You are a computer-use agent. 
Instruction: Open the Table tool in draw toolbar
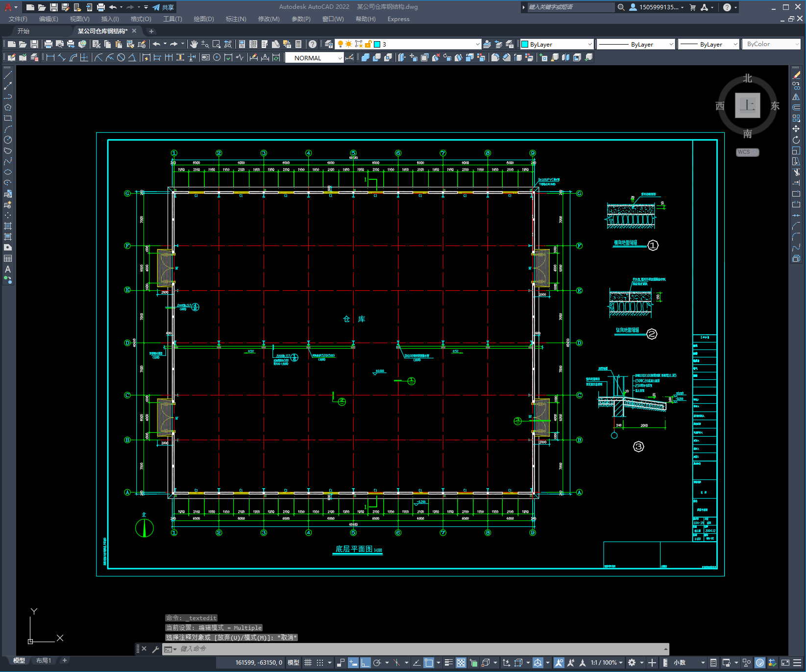click(x=8, y=259)
